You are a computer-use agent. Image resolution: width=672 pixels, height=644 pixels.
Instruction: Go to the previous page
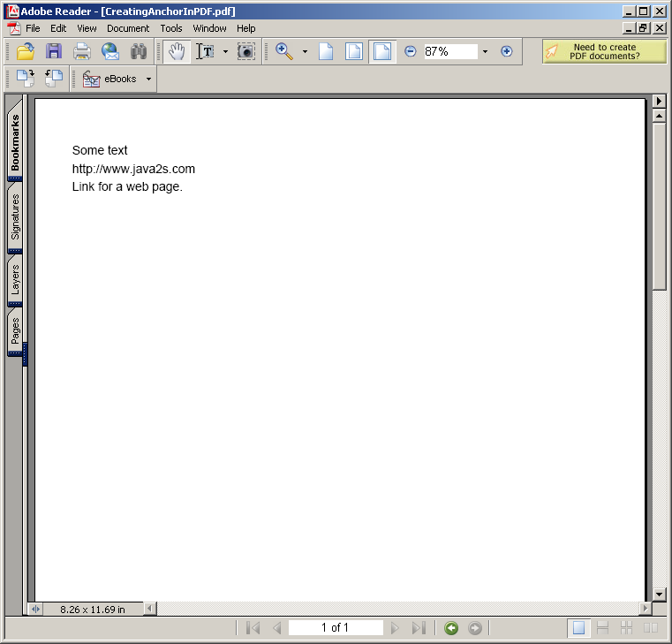(x=277, y=628)
